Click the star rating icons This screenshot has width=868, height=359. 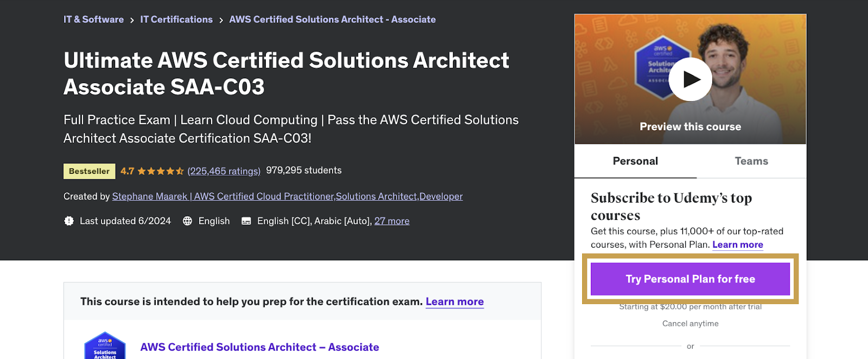[160, 171]
